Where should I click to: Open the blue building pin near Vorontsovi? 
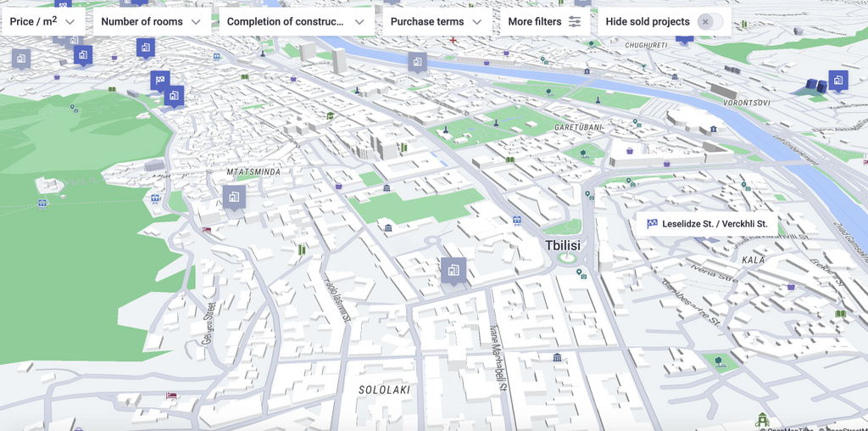[x=838, y=81]
